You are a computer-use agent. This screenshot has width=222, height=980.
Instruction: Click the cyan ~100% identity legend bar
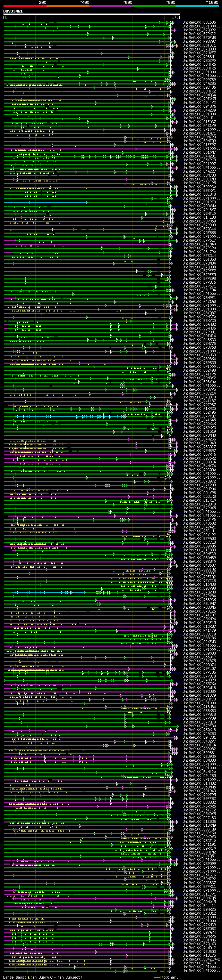pos(197,7)
